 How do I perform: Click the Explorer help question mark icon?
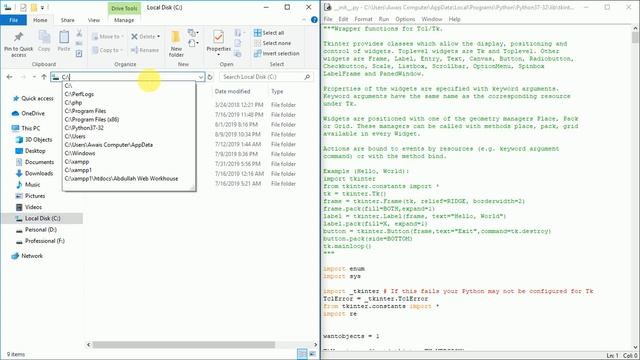[314, 20]
